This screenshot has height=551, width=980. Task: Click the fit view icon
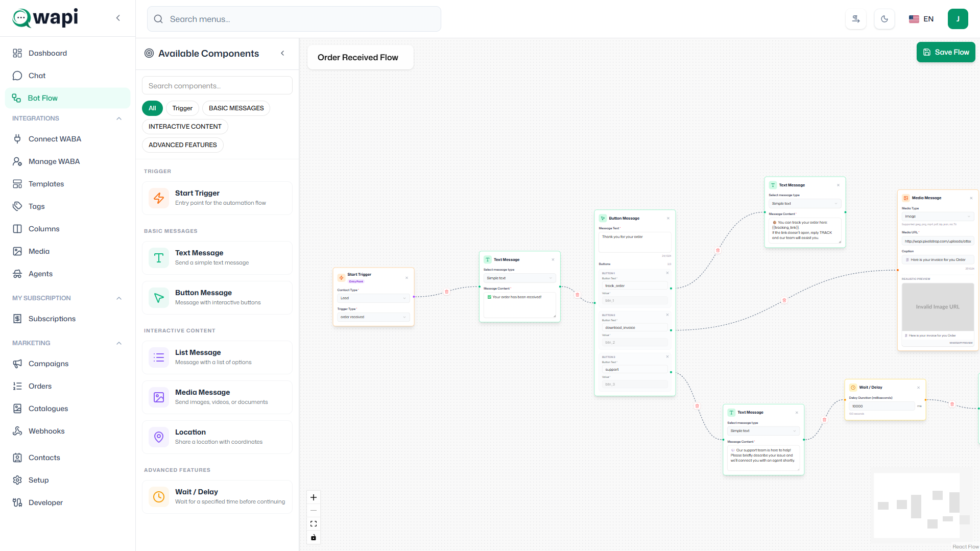[314, 524]
